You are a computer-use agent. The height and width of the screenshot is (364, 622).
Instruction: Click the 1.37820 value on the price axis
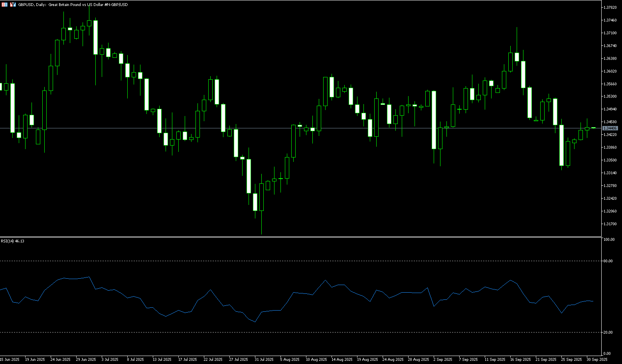pos(611,8)
